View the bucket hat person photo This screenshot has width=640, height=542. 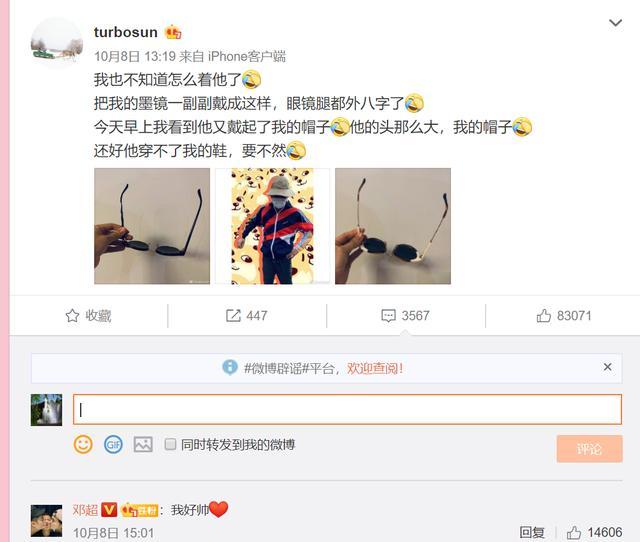pos(272,226)
